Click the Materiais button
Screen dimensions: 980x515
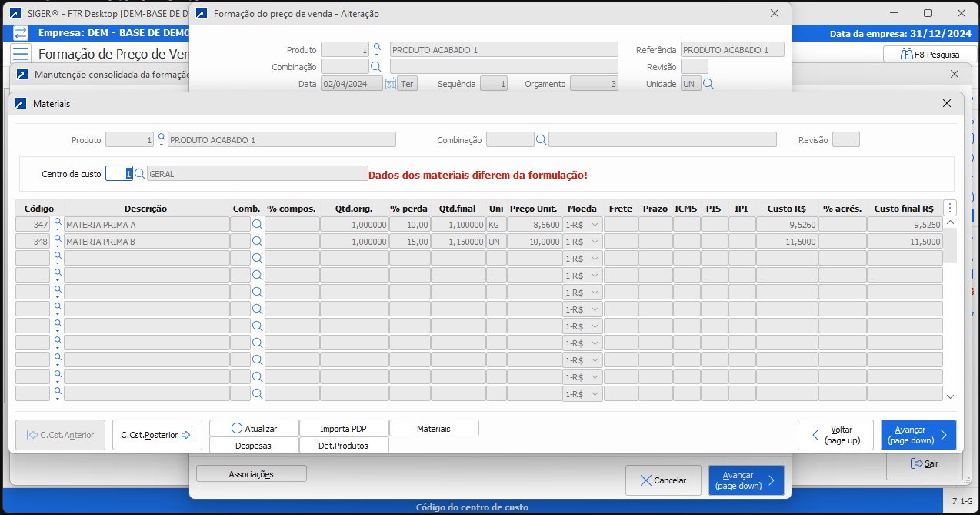434,428
